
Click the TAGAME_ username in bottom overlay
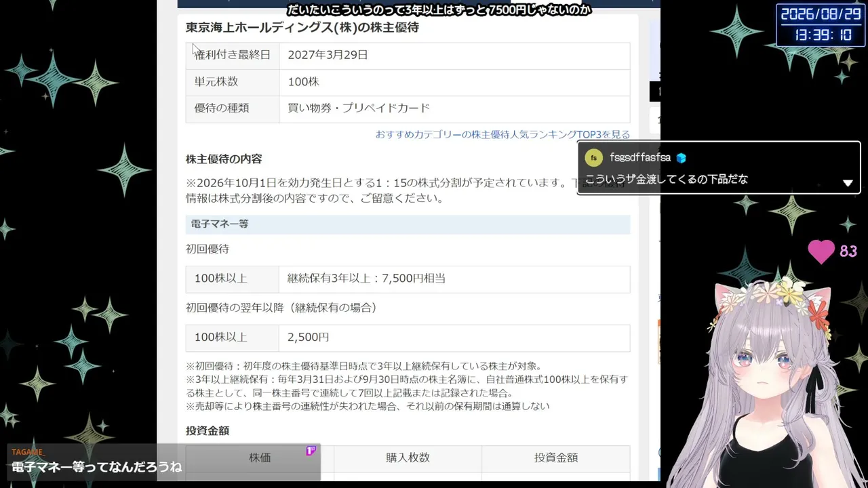[x=27, y=452]
